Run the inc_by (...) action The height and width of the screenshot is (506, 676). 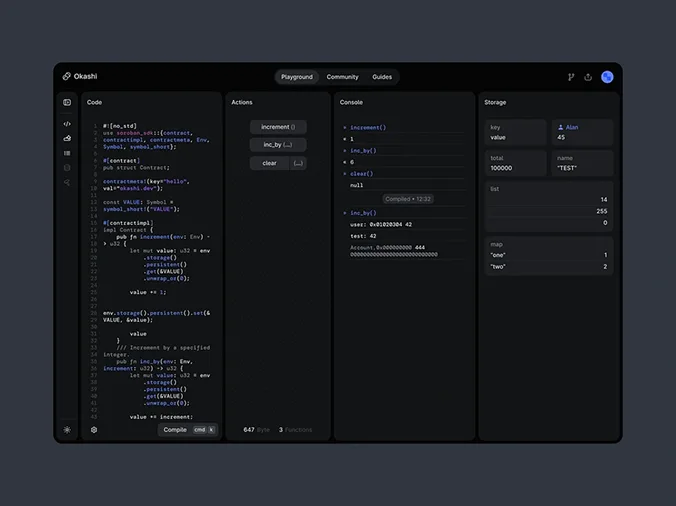278,145
